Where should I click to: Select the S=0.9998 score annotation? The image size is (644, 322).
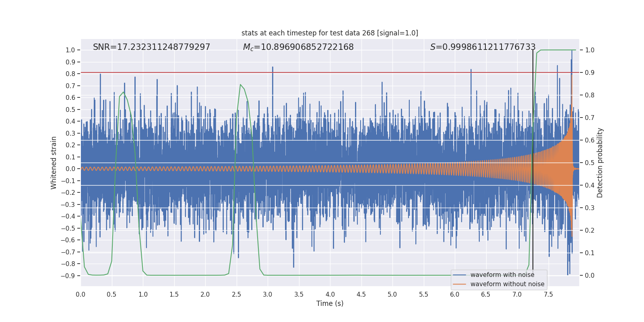483,47
